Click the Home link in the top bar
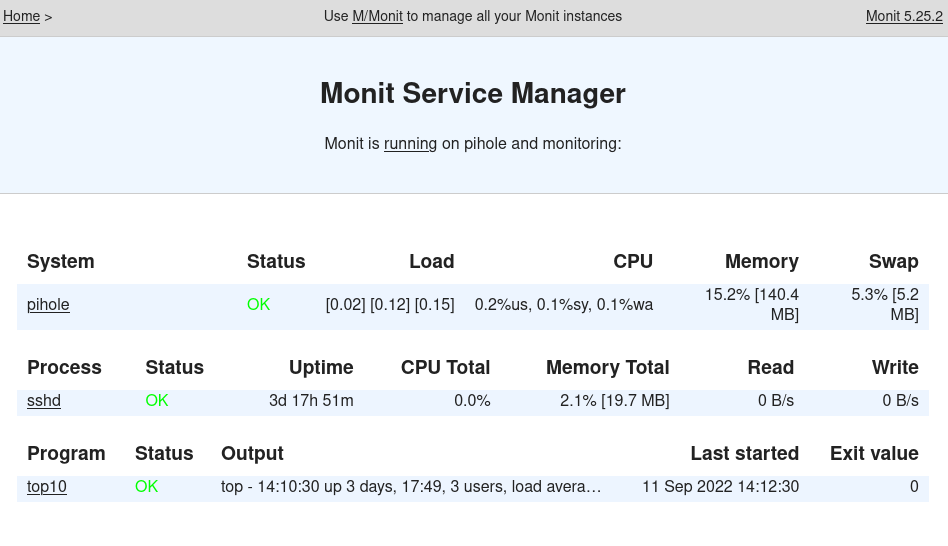This screenshot has height=546, width=948. (22, 16)
